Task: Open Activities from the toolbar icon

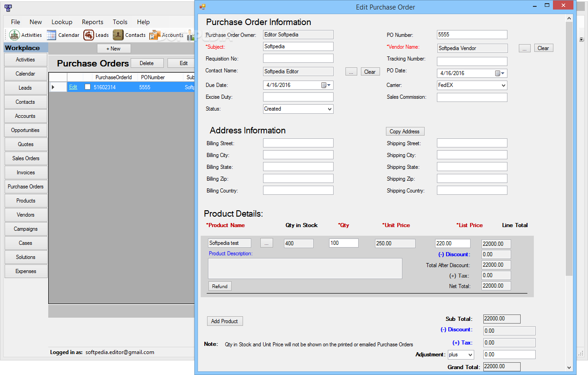Action: pos(15,35)
